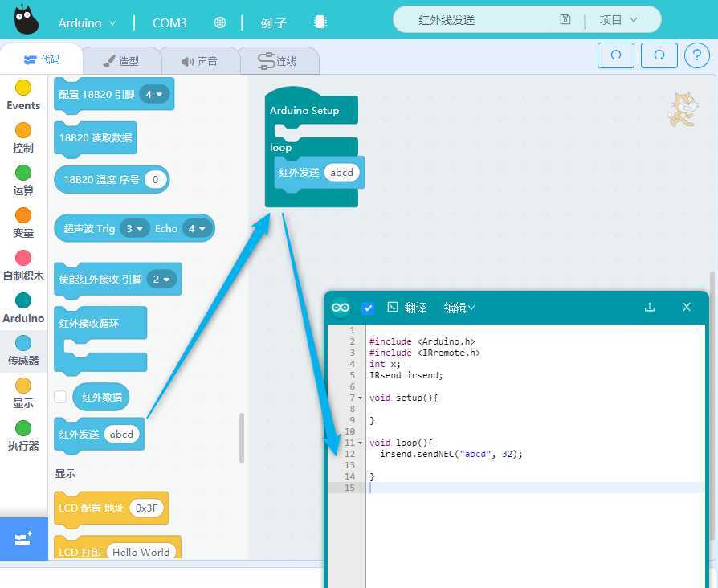Select the teal Arduino category
The width and height of the screenshot is (718, 588).
[23, 308]
